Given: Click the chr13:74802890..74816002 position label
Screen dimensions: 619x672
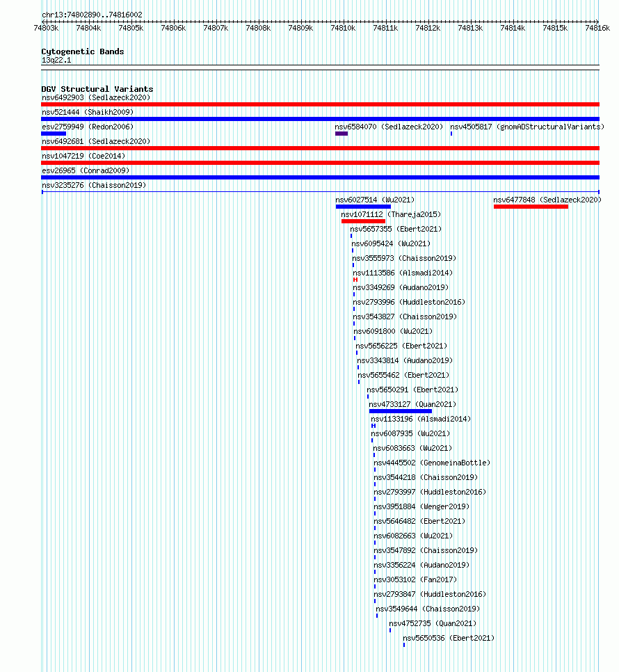Looking at the screenshot, I should [x=92, y=15].
